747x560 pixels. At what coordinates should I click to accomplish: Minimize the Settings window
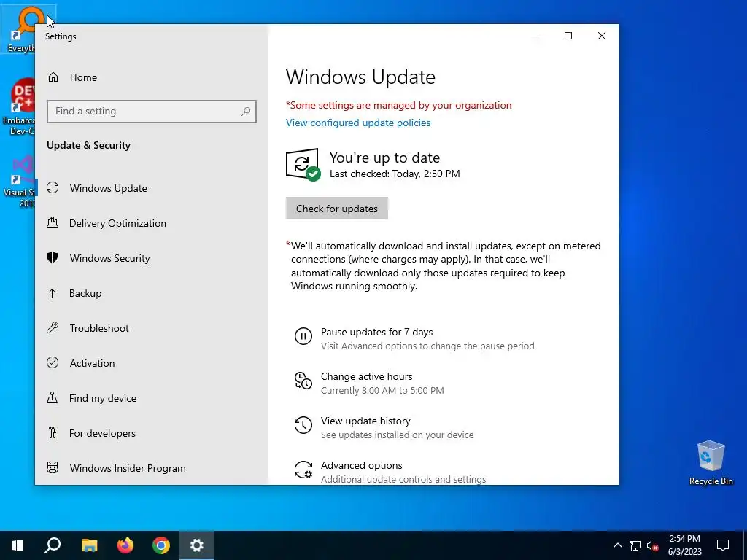[535, 36]
